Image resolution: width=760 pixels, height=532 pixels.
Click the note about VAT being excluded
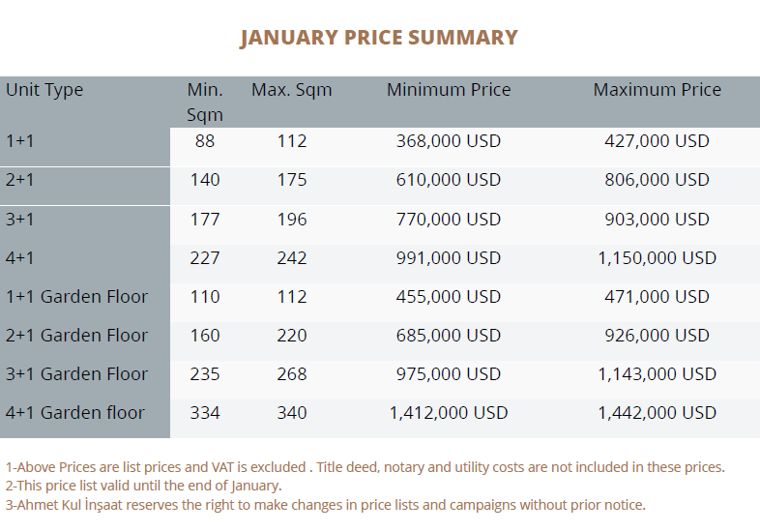pos(365,467)
